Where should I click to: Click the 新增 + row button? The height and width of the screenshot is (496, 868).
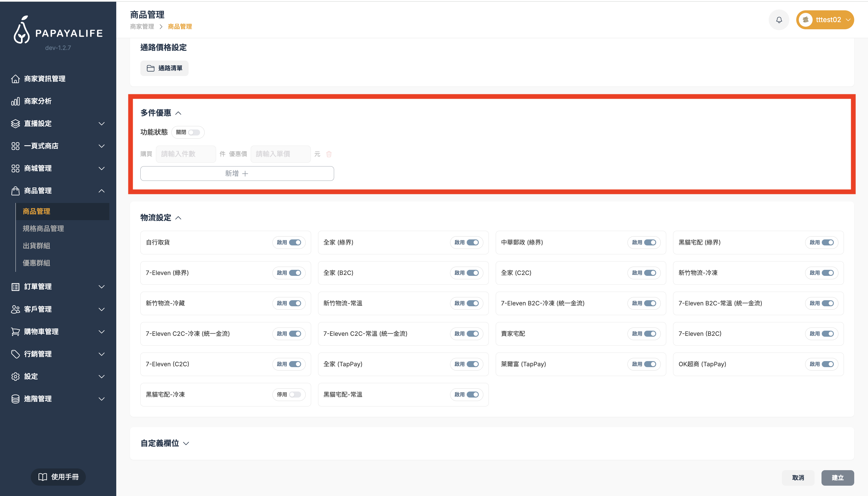237,174
